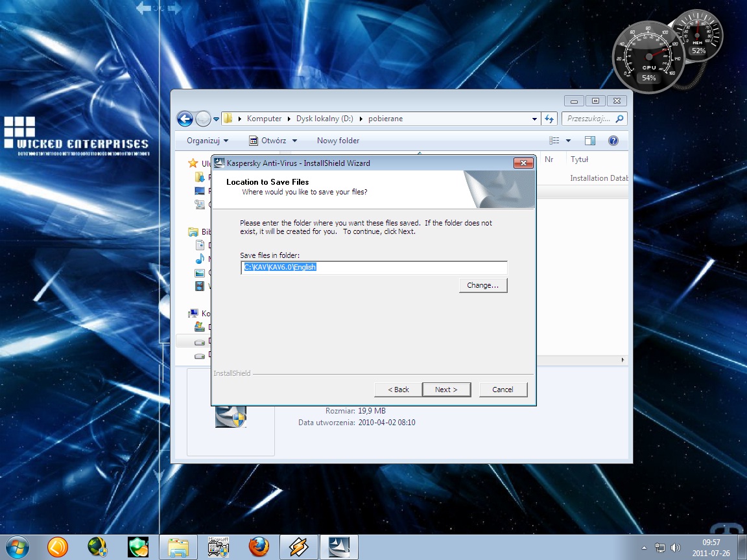This screenshot has height=560, width=747.
Task: Click the libraries icon in the Explorer sidebar
Action: (193, 232)
